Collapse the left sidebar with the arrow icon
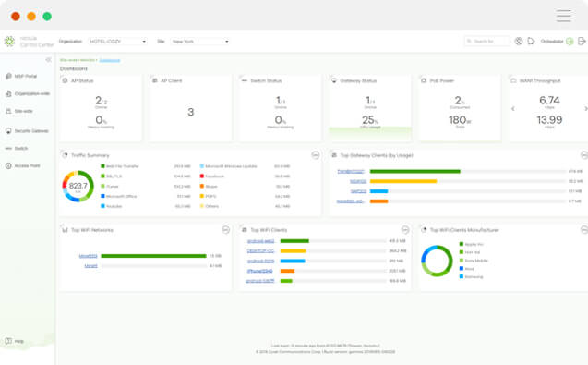The width and height of the screenshot is (588, 365). (48, 60)
